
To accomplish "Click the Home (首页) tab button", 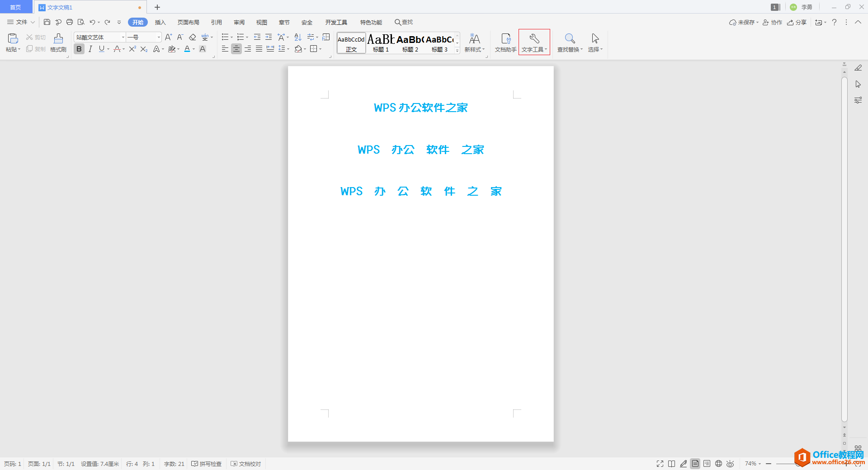I will tap(16, 7).
